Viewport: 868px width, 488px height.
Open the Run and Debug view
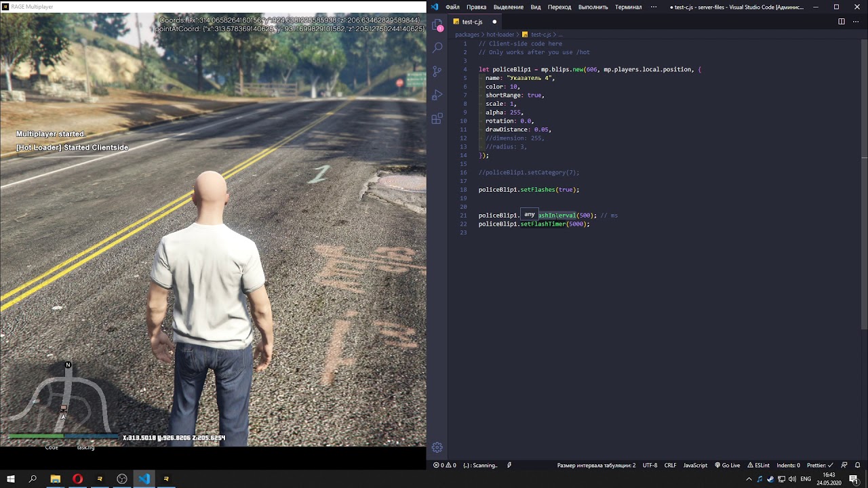pyautogui.click(x=437, y=95)
